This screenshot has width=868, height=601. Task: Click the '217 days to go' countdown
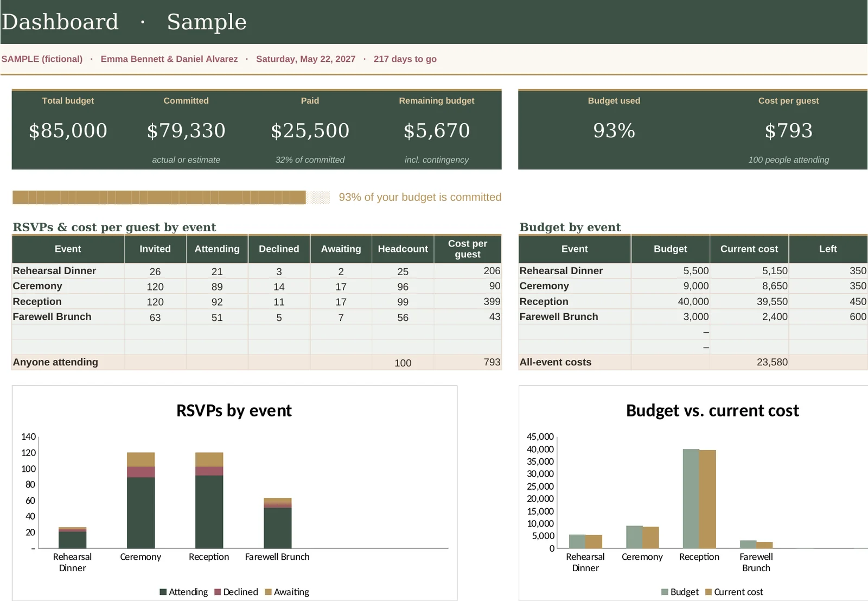(405, 59)
